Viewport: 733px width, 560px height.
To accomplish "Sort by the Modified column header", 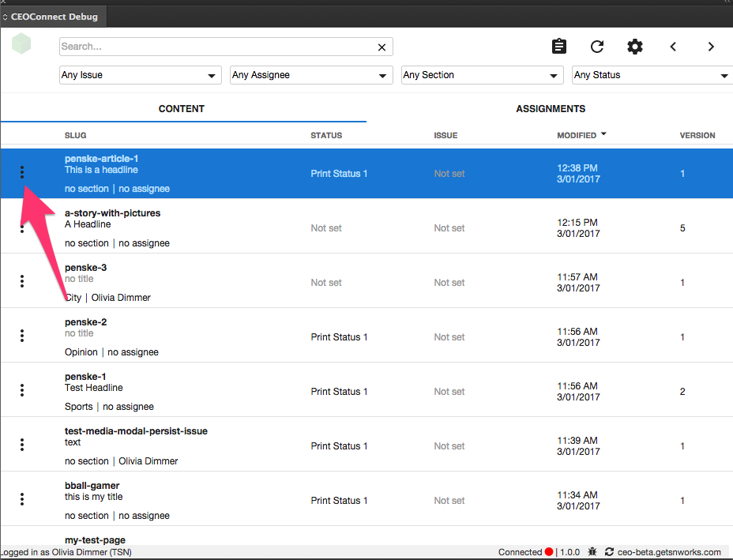I will [x=577, y=135].
